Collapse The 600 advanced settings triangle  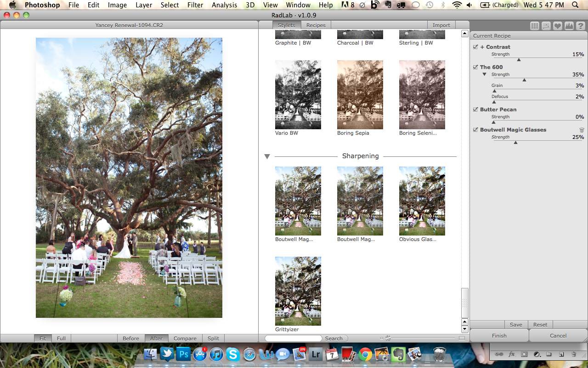pyautogui.click(x=484, y=75)
